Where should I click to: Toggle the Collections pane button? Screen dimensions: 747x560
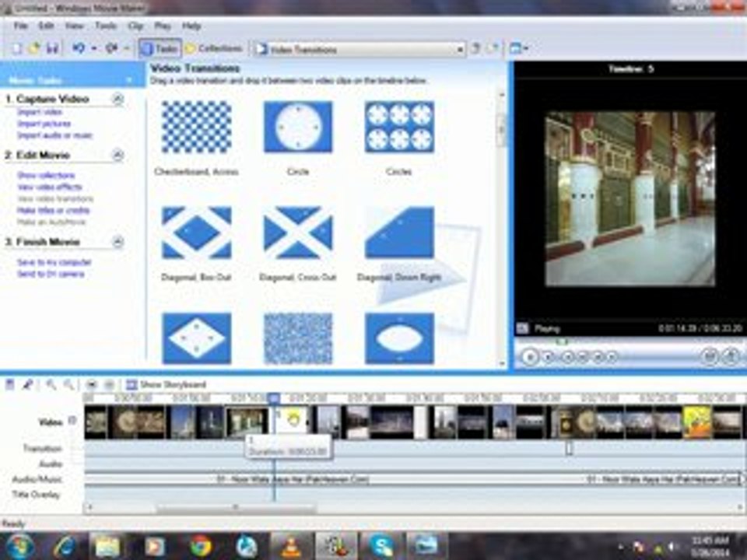[x=214, y=48]
